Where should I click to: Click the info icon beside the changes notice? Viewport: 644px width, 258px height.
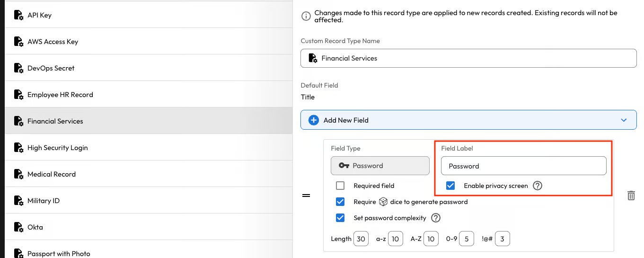click(x=306, y=16)
